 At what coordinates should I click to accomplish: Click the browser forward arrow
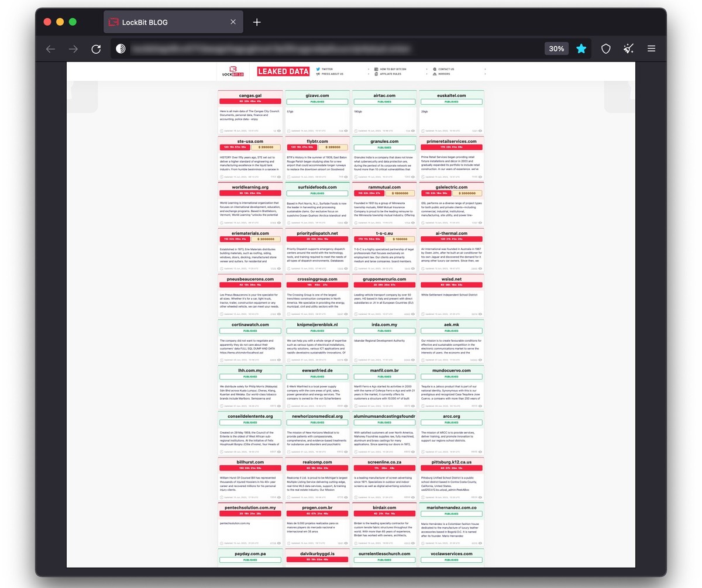pyautogui.click(x=73, y=49)
